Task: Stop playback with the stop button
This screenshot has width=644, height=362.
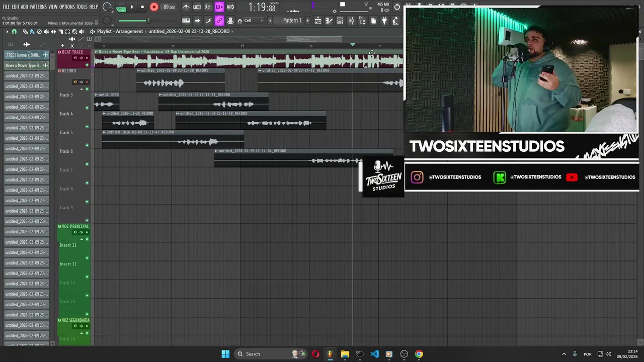Action: tap(142, 7)
